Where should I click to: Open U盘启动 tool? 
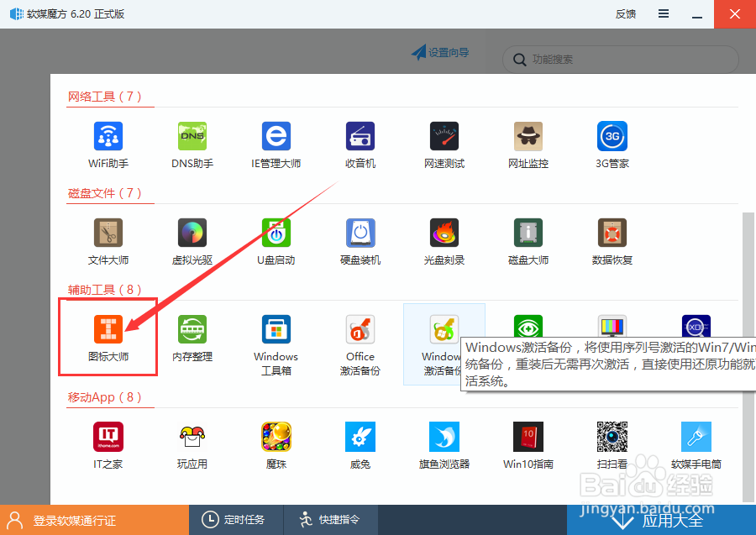(276, 242)
